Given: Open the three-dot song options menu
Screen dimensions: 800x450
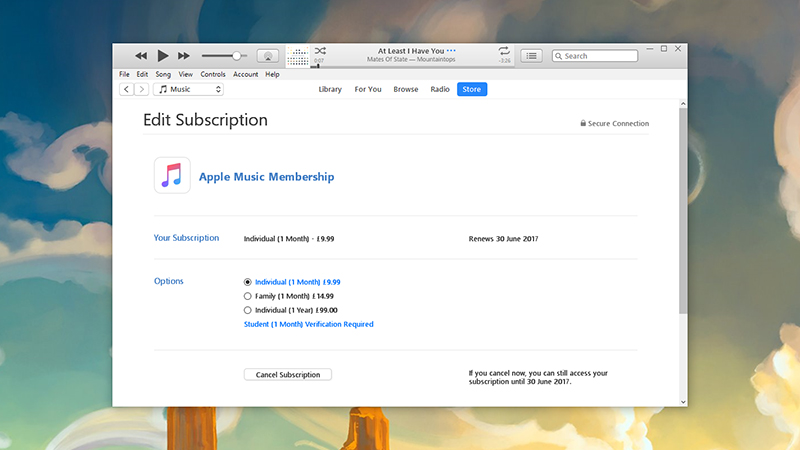Looking at the screenshot, I should tap(451, 51).
